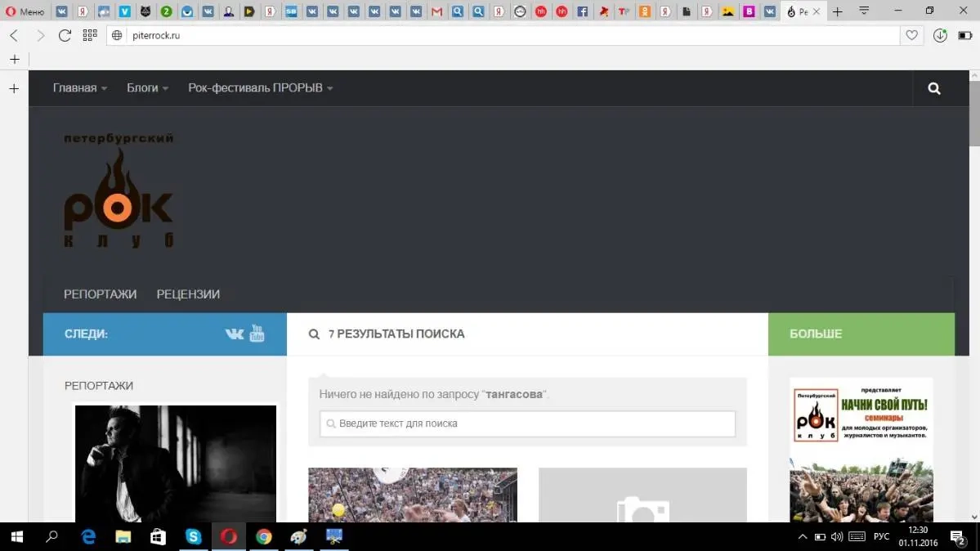Open a new browser tab
Viewport: 980px width, 551px height.
pos(838,11)
